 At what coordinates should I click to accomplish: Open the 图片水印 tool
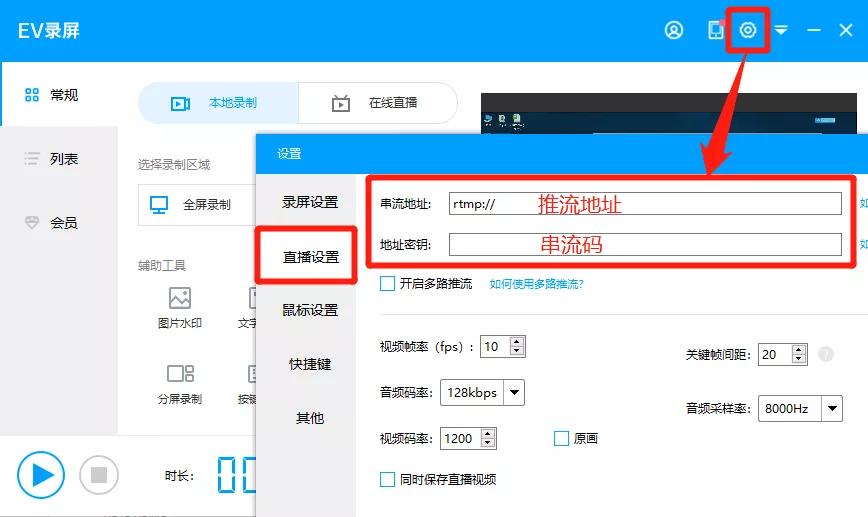pyautogui.click(x=180, y=308)
